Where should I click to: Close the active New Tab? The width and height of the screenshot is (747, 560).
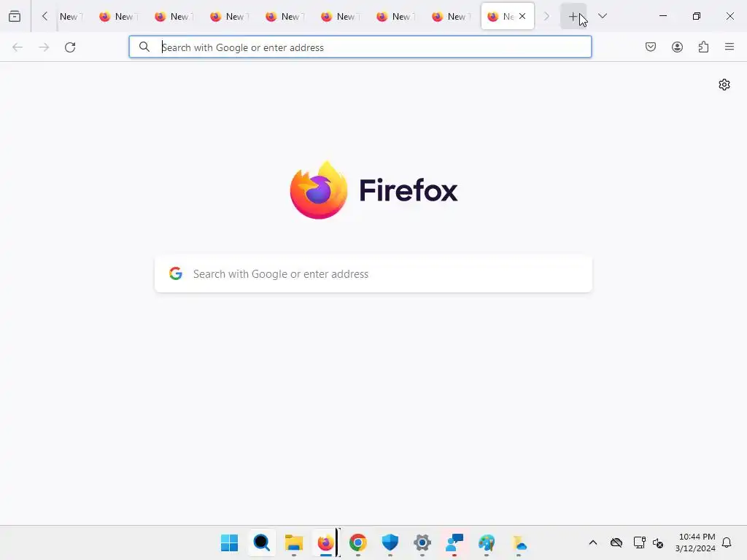(522, 16)
